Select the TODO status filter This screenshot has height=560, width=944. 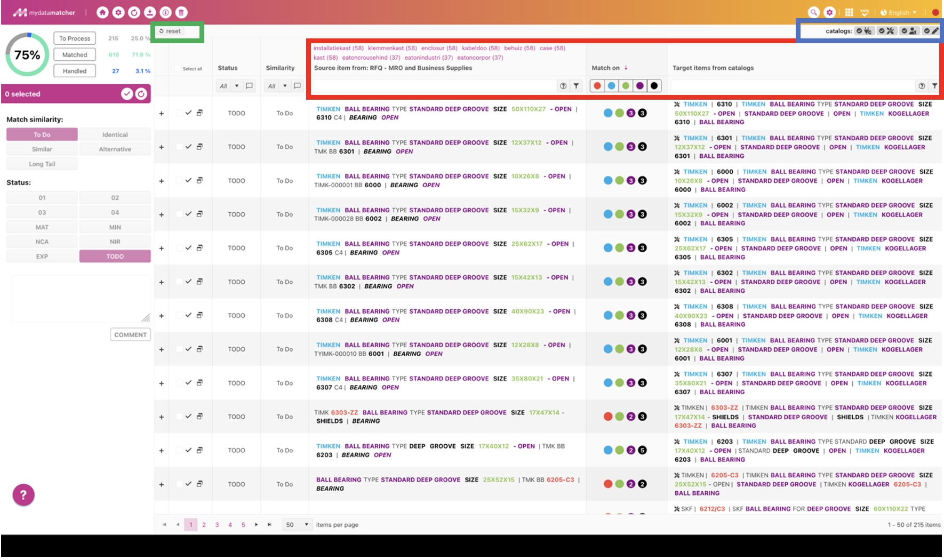tap(115, 257)
